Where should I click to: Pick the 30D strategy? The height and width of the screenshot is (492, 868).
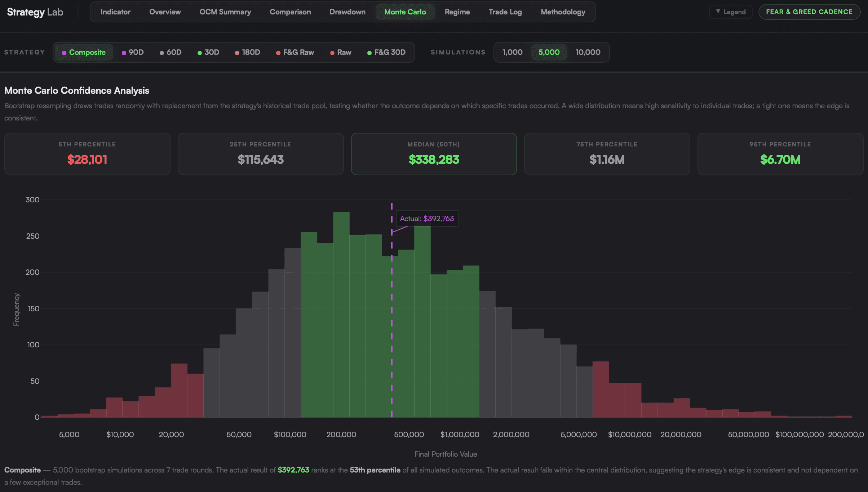click(208, 52)
